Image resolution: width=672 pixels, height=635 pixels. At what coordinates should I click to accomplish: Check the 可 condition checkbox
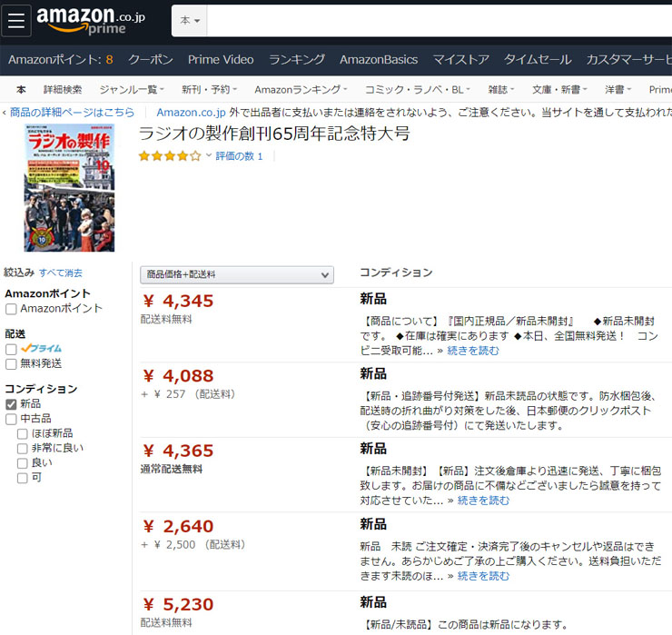[x=23, y=478]
